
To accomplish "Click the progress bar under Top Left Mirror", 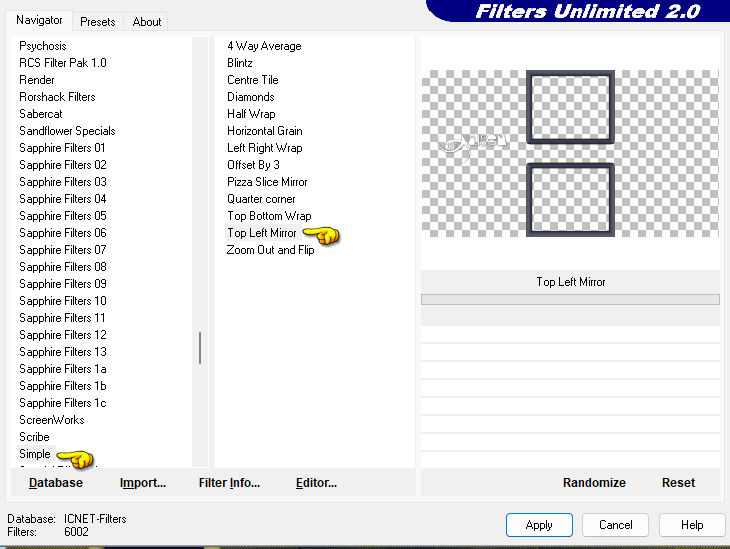I will (x=570, y=299).
